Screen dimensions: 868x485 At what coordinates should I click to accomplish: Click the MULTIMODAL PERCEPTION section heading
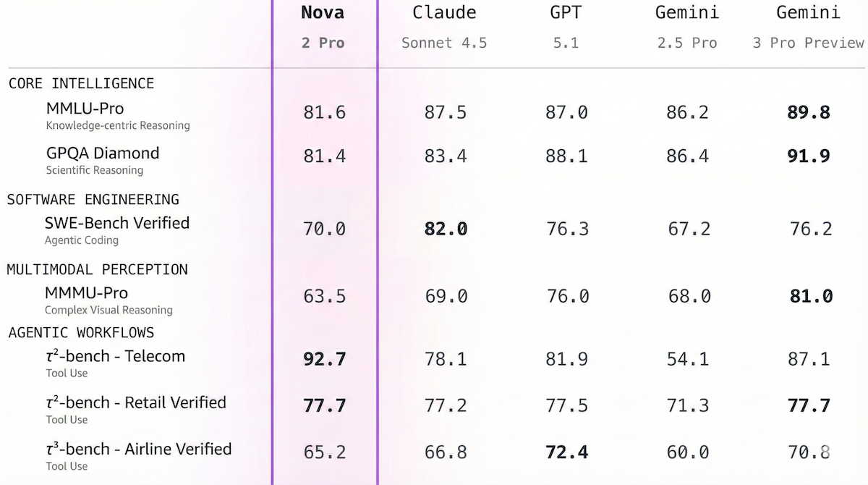tap(98, 269)
